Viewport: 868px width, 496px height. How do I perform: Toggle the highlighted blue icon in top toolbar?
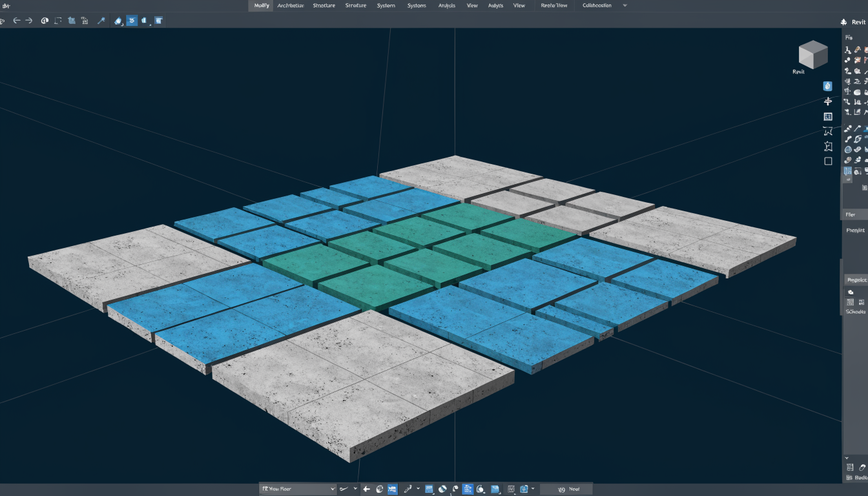[131, 21]
